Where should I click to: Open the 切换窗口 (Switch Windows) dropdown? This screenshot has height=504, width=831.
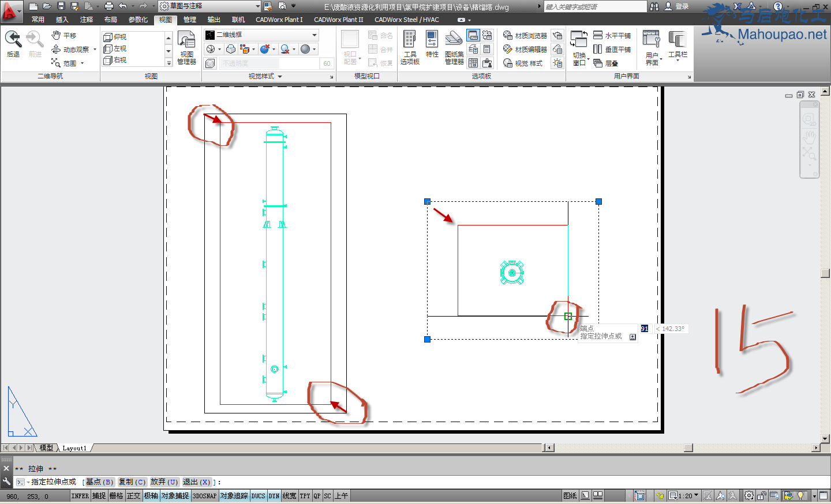pyautogui.click(x=579, y=48)
